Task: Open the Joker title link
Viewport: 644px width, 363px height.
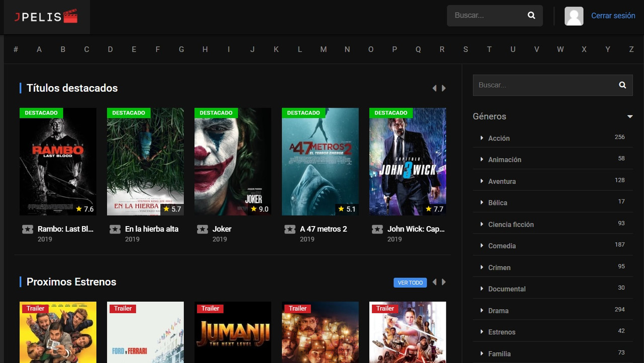Action: tap(222, 229)
